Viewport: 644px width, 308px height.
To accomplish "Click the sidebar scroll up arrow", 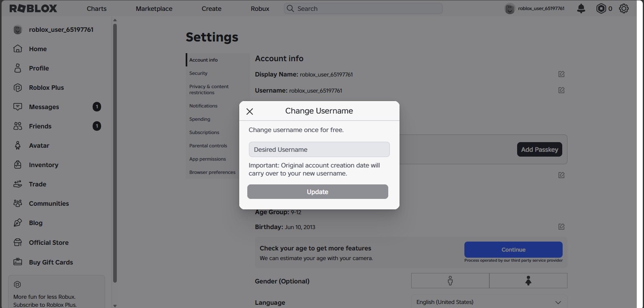I will [x=115, y=20].
